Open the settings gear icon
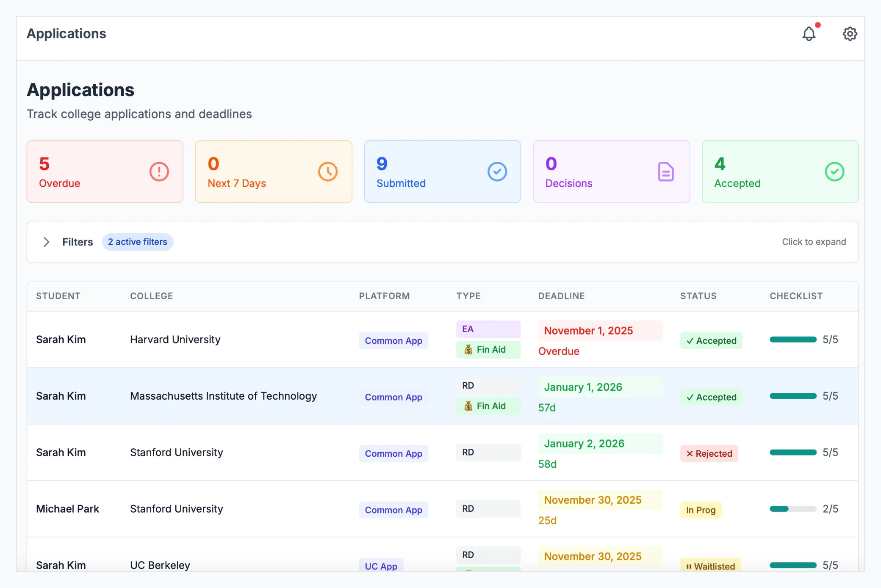 pos(850,34)
